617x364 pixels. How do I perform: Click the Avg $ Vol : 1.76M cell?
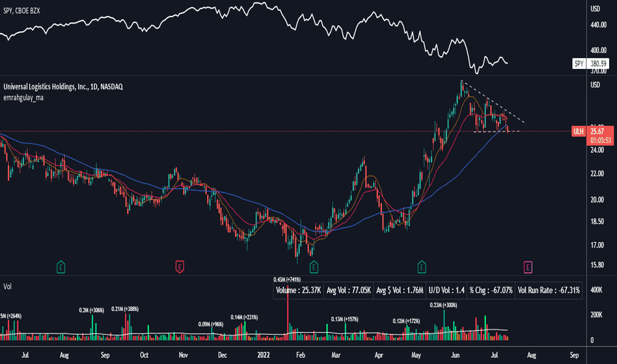399,291
